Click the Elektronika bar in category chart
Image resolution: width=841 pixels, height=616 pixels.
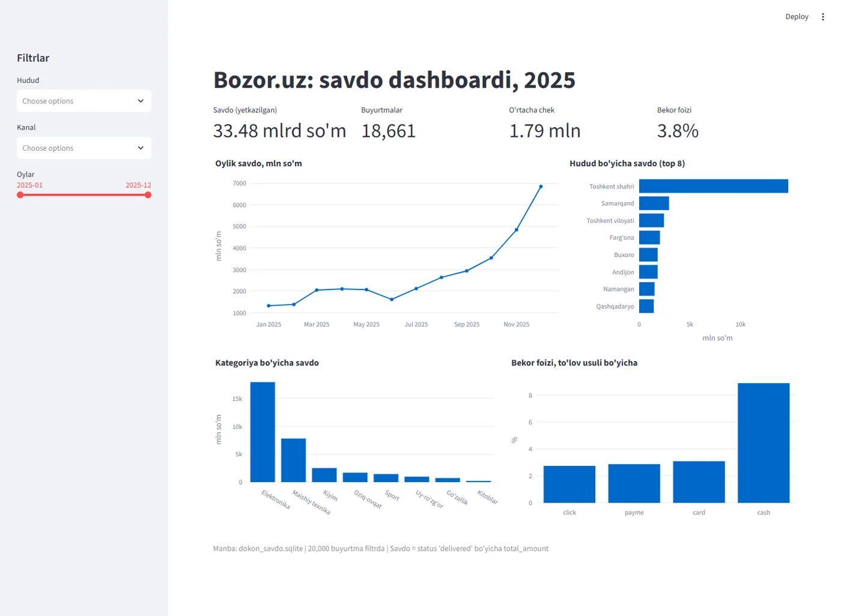pos(263,432)
